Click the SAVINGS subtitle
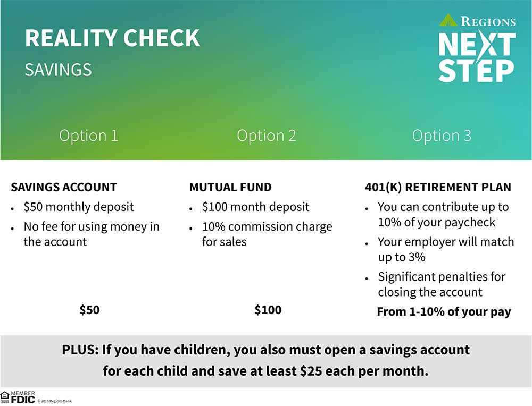532x406 pixels. pos(58,70)
